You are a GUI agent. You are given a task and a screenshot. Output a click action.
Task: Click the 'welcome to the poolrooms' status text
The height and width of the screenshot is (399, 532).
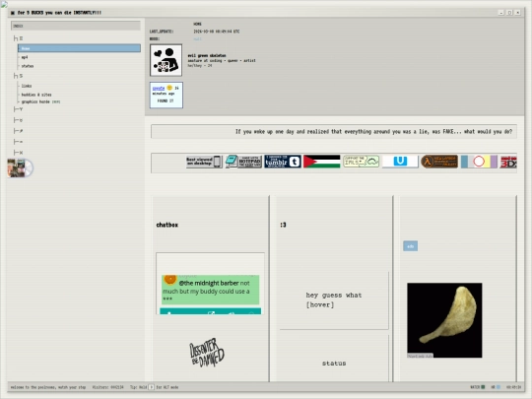[48, 387]
